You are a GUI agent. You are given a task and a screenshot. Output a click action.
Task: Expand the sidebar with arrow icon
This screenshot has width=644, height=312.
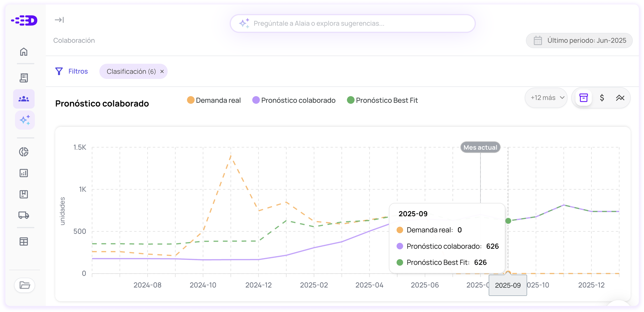click(59, 20)
